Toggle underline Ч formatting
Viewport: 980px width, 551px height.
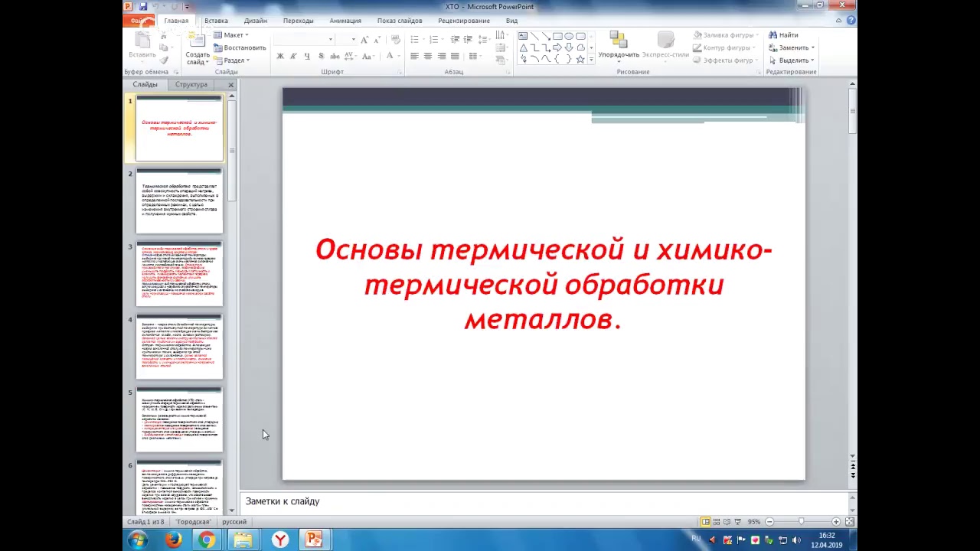(x=307, y=56)
